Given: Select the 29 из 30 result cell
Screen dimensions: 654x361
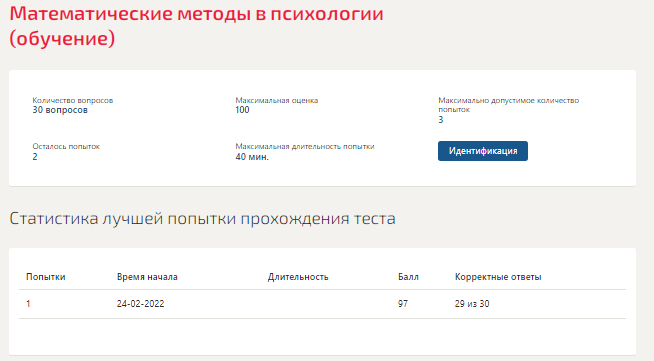Looking at the screenshot, I should (x=472, y=303).
